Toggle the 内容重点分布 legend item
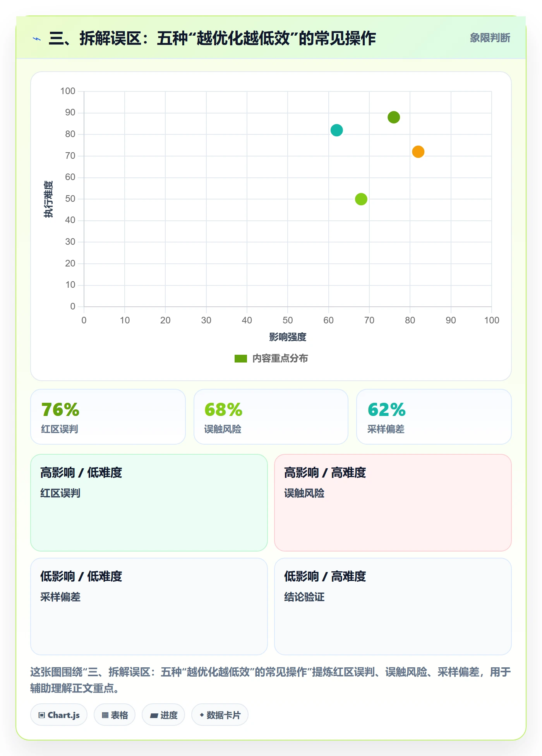The image size is (542, 756). [x=271, y=359]
